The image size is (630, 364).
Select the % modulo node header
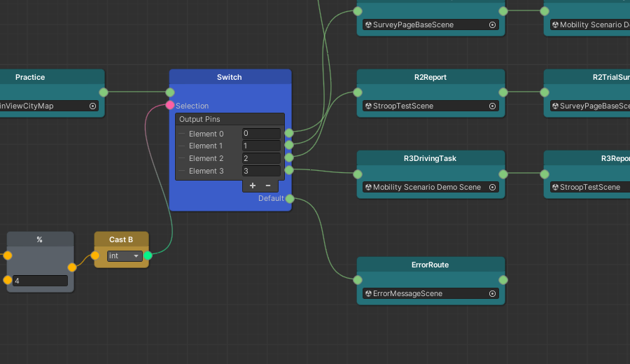[x=40, y=239]
